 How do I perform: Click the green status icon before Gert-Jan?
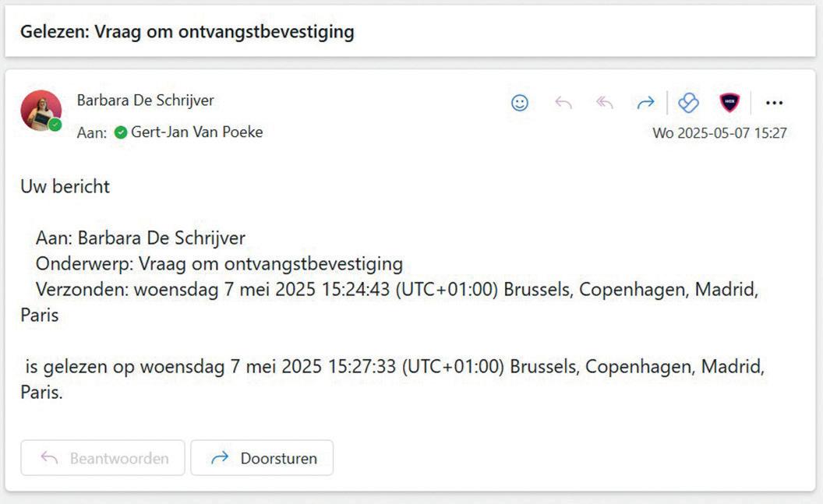[x=120, y=132]
